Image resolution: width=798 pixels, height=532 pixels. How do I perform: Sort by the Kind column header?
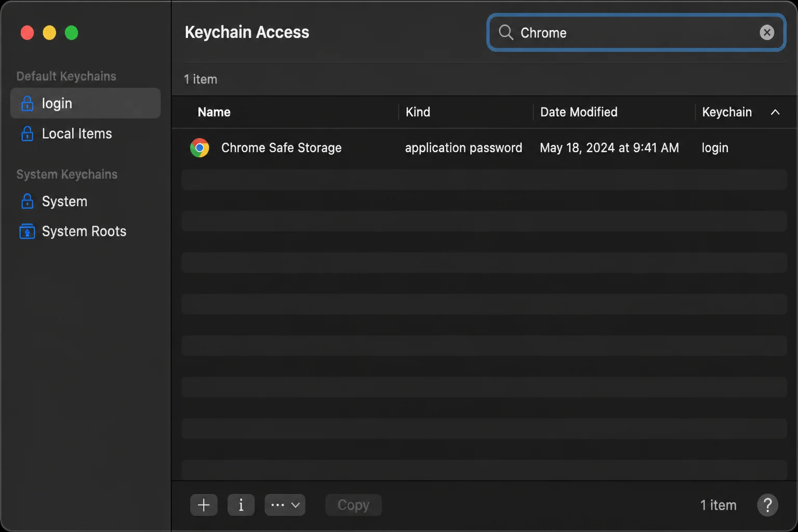[x=418, y=112]
